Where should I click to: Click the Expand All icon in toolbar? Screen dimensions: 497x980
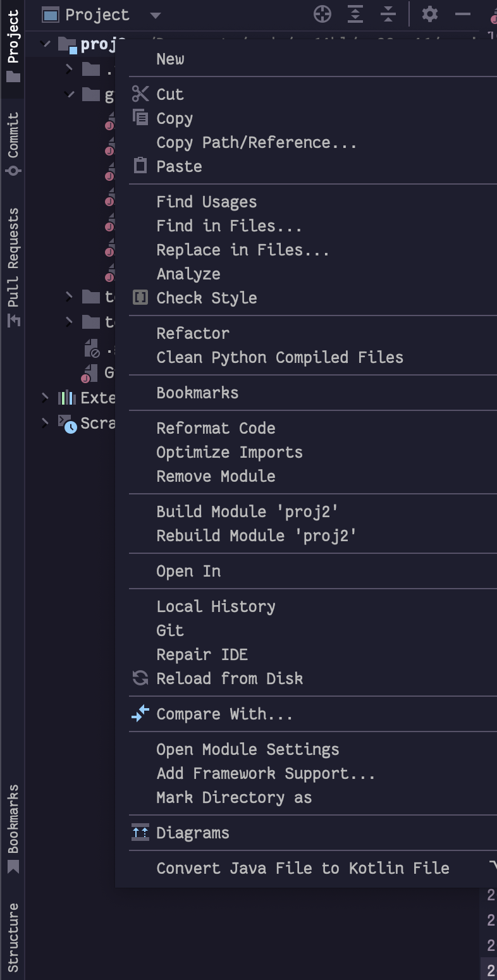(355, 14)
